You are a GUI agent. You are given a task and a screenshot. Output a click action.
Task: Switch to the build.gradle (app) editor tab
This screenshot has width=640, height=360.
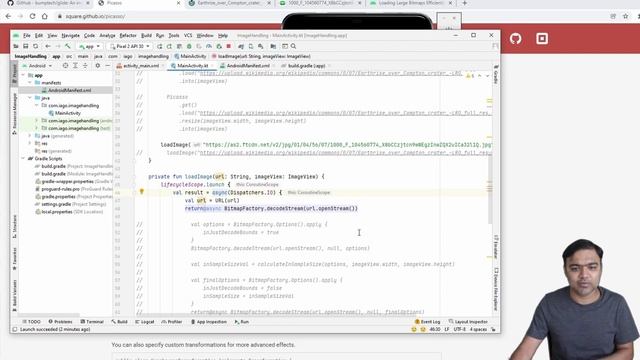[x=306, y=65]
